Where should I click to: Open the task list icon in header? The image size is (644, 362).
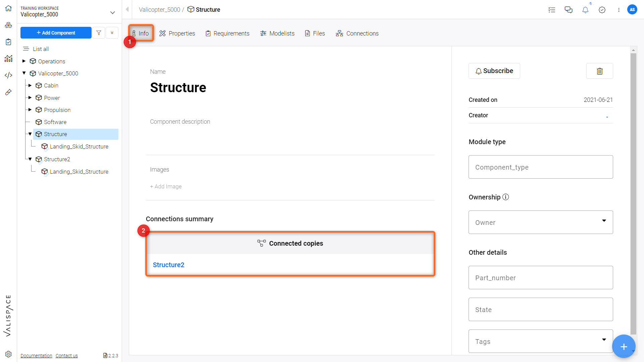[x=552, y=10]
